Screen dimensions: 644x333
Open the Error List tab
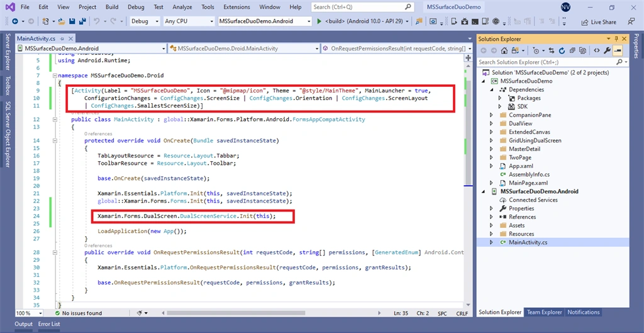tap(49, 324)
